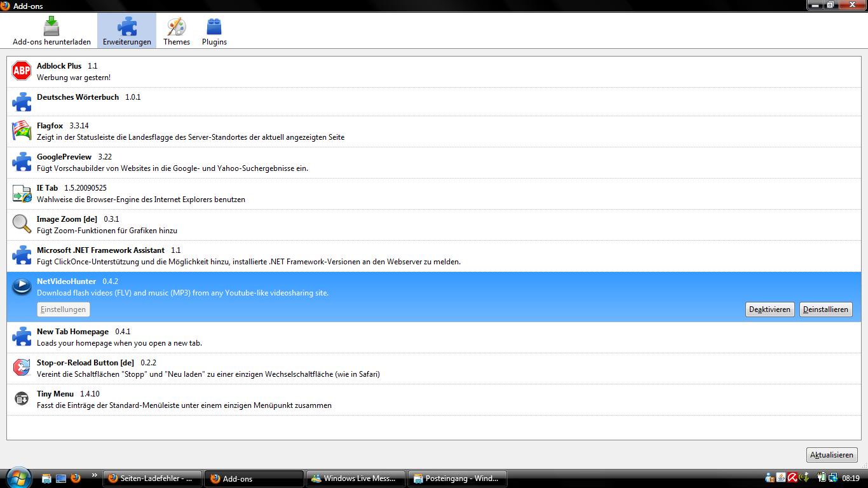
Task: Switch to the Plugins tab
Action: [214, 31]
